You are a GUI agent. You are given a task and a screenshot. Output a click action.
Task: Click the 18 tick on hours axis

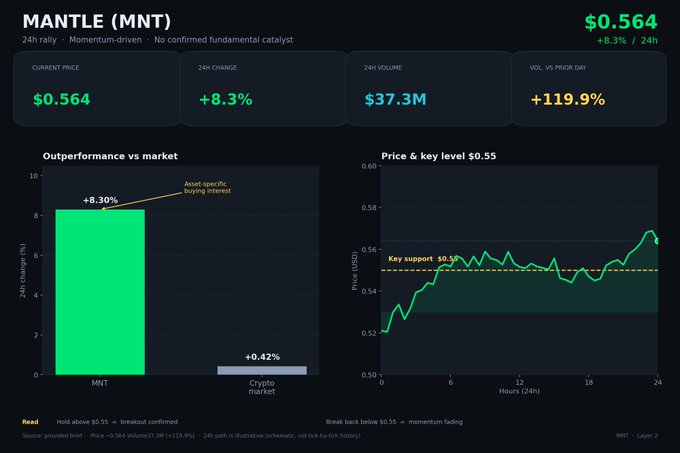[x=589, y=382]
